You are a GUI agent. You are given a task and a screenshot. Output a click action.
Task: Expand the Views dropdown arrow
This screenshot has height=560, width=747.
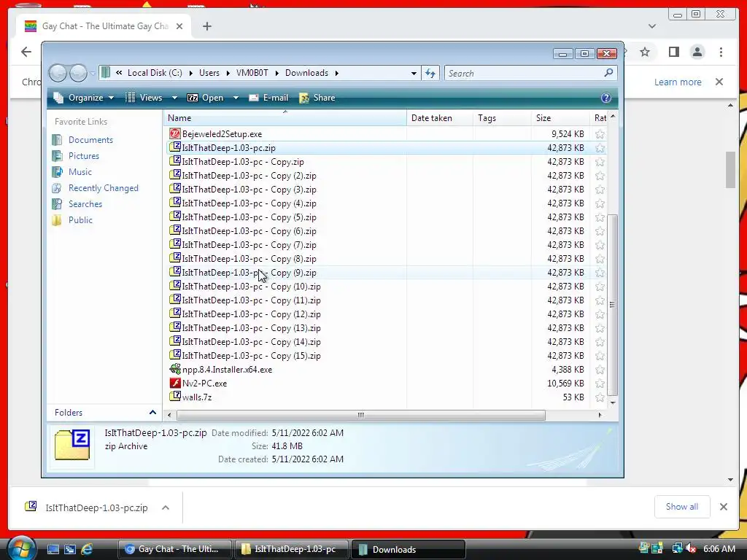click(x=174, y=98)
